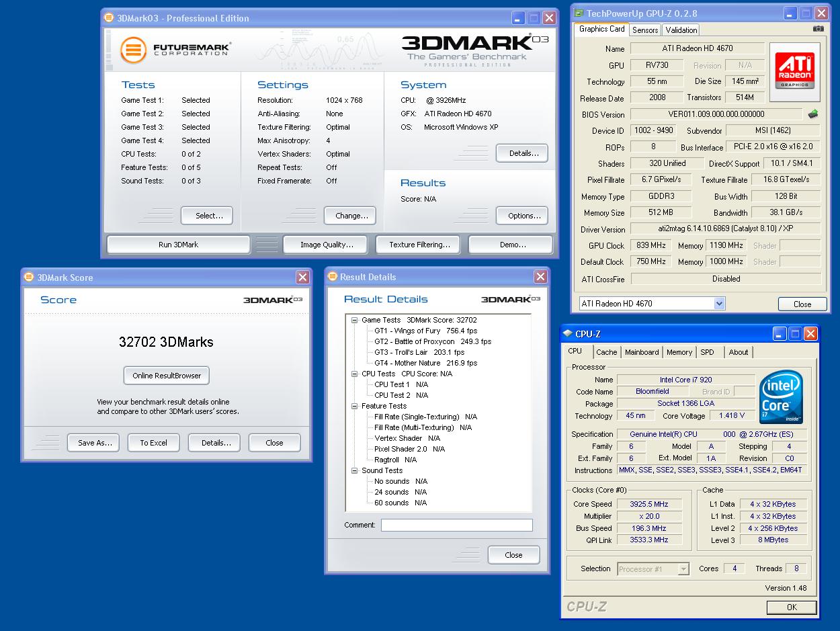Image resolution: width=840 pixels, height=631 pixels.
Task: Click the Change... settings button
Action: pos(349,216)
